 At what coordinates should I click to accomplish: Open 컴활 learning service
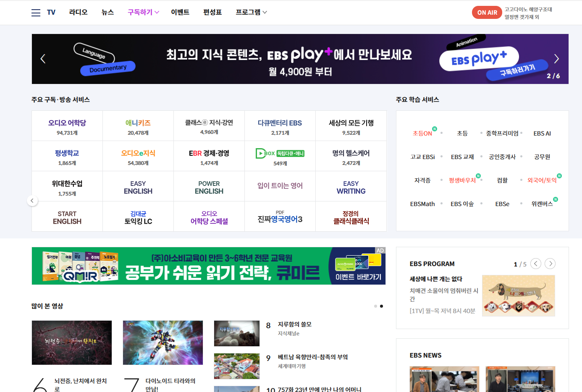coord(502,180)
